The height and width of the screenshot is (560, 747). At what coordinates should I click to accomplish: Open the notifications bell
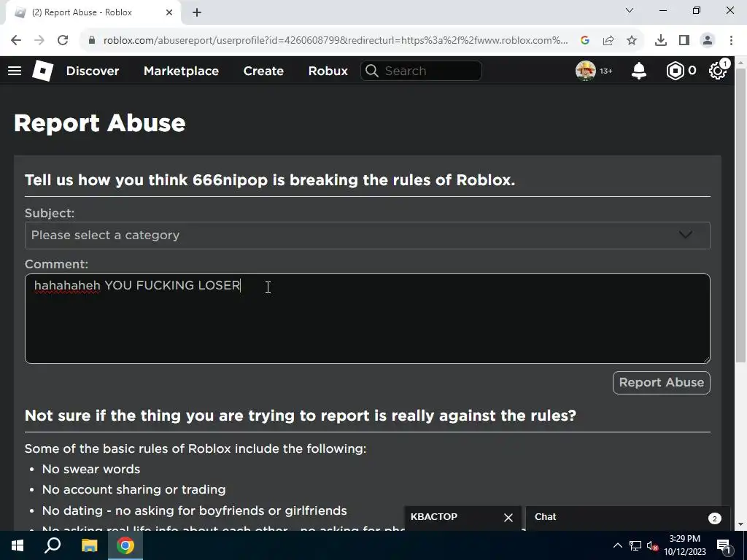639,71
